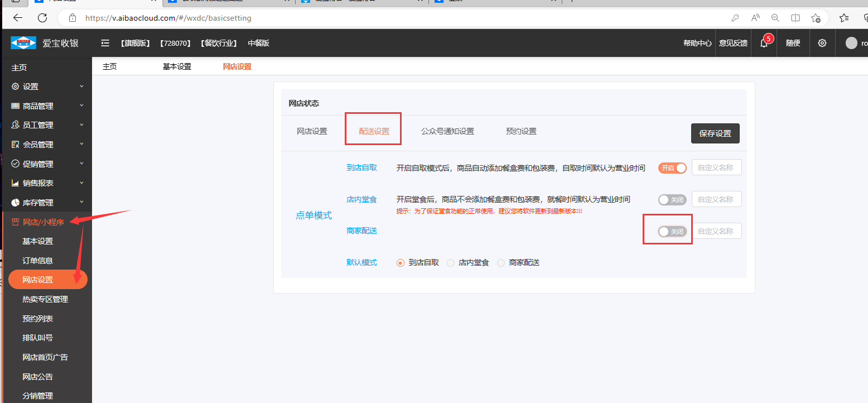The height and width of the screenshot is (403, 868).
Task: Click the favorites star icon in address bar
Action: coord(816,18)
